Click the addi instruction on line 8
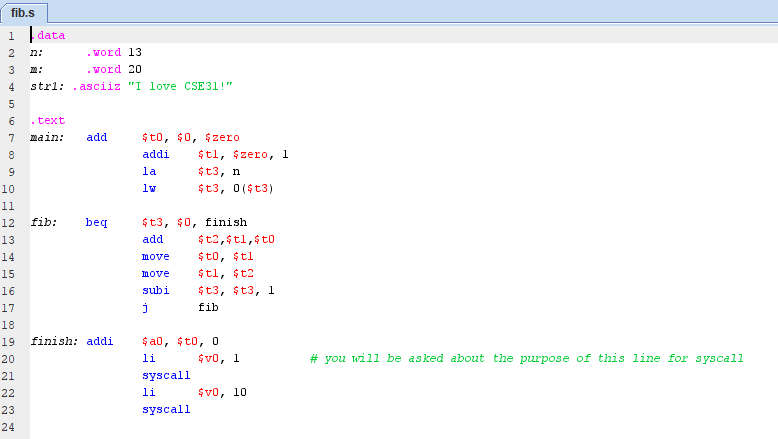 click(x=156, y=154)
